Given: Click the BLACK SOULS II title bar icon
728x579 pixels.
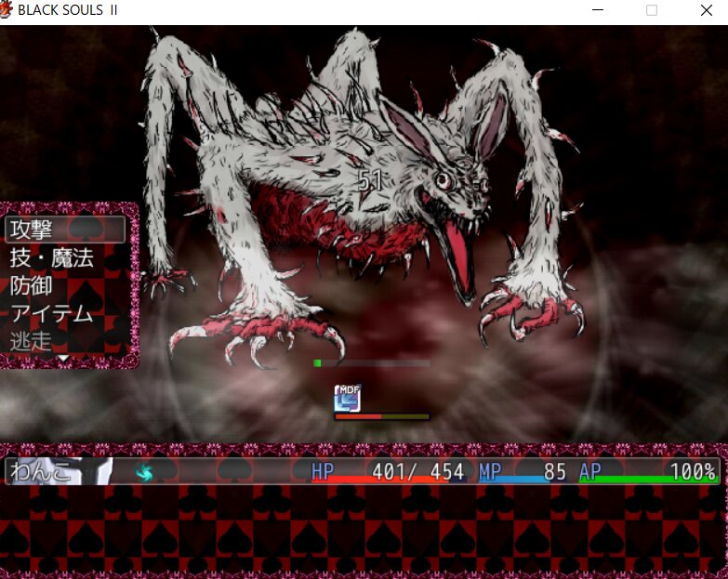Looking at the screenshot, I should (8, 11).
